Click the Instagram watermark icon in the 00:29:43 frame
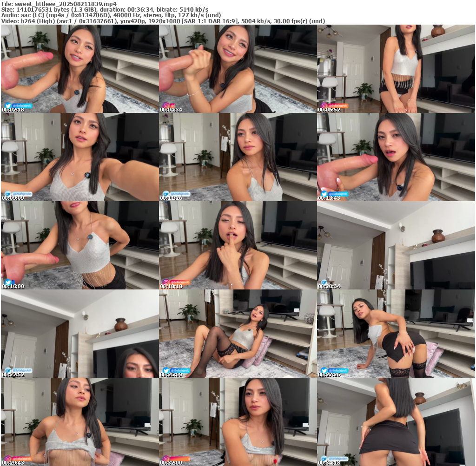The height and width of the screenshot is (466, 476). 8,459
